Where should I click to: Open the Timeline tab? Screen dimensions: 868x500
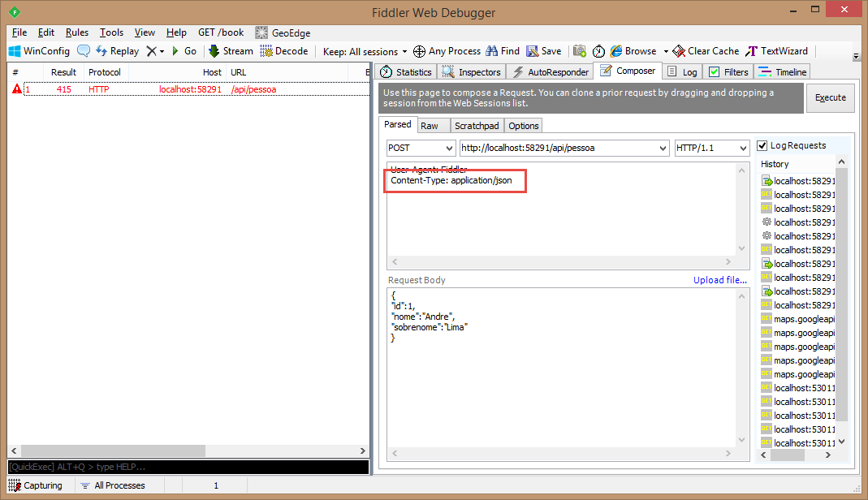click(x=783, y=72)
